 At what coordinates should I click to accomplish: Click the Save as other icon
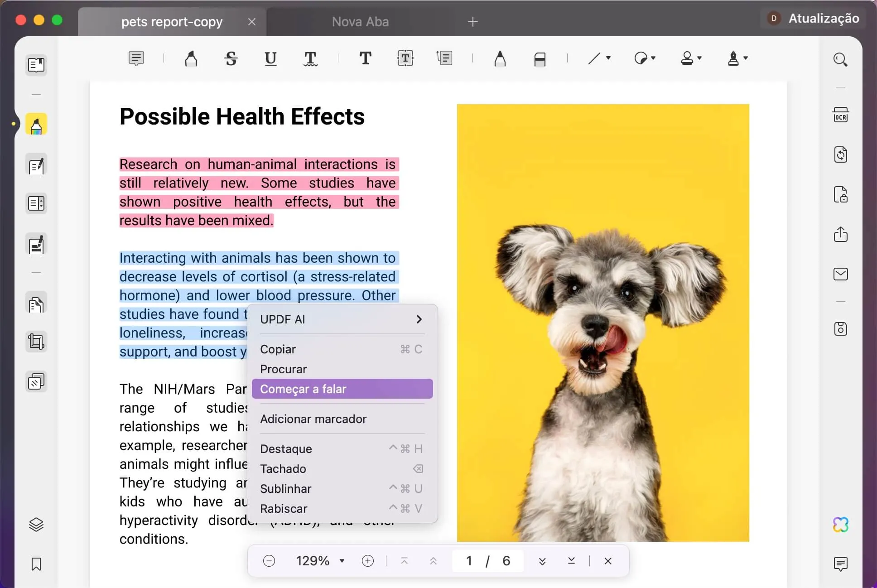[x=841, y=329]
